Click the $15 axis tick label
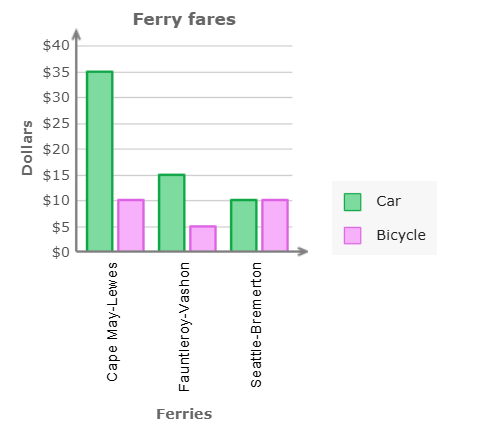This screenshot has height=443, width=496. tap(56, 175)
